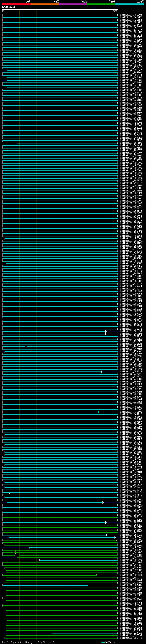Click the UniRef100_Q6F432 label
Image resolution: width=146 pixels, height=644 pixels.
131,133
